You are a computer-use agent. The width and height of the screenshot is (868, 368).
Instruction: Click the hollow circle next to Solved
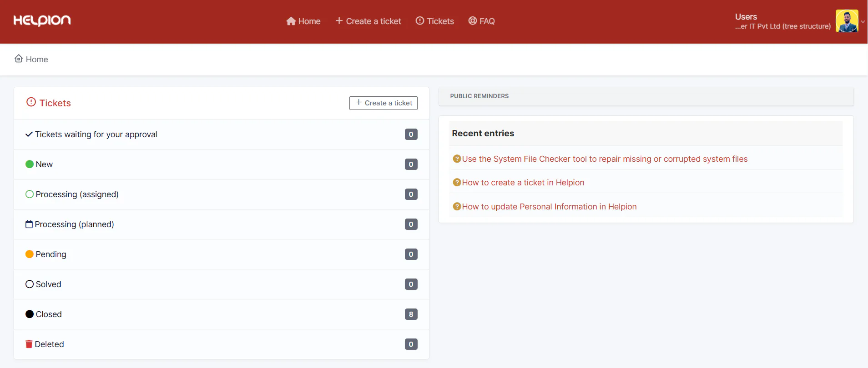[x=30, y=284]
